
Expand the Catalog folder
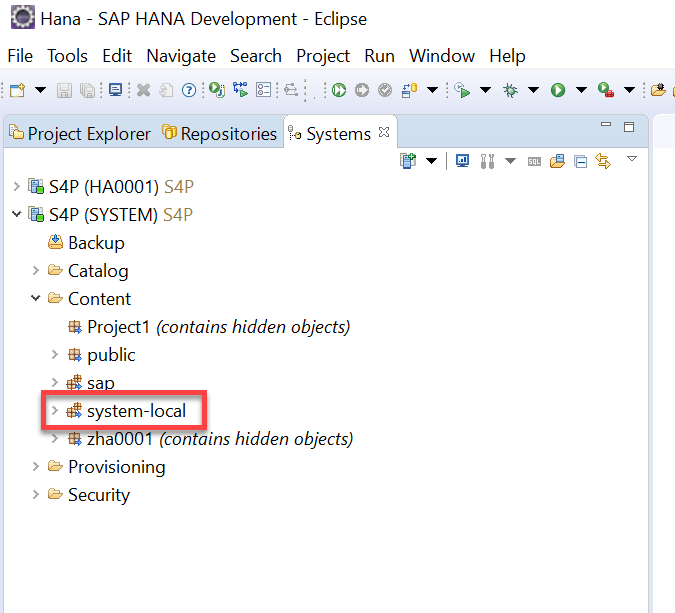point(36,270)
